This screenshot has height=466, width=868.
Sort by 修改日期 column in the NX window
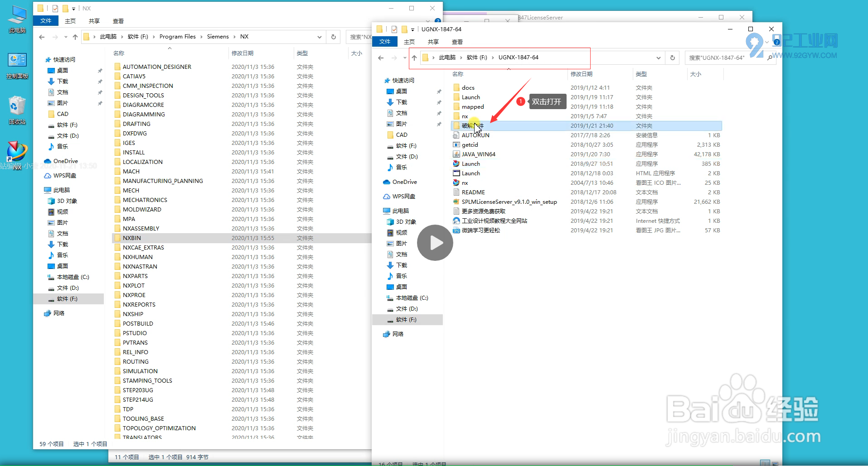(x=242, y=53)
